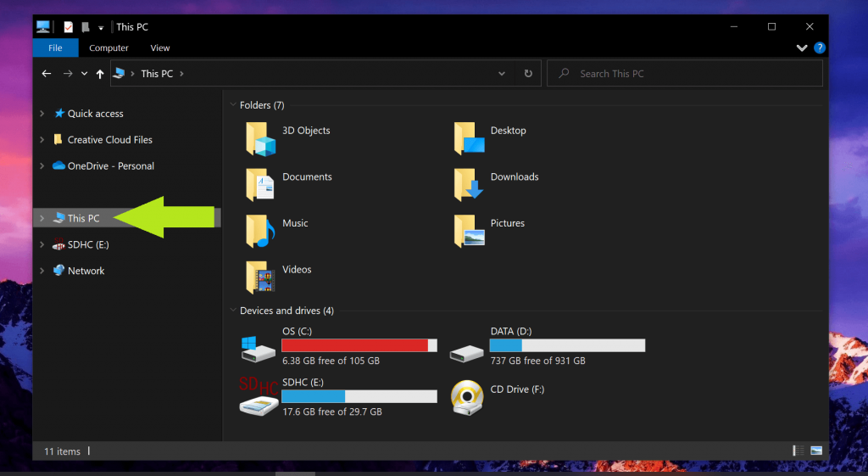Open the Downloads folder icon
The width and height of the screenshot is (868, 476).
(469, 184)
